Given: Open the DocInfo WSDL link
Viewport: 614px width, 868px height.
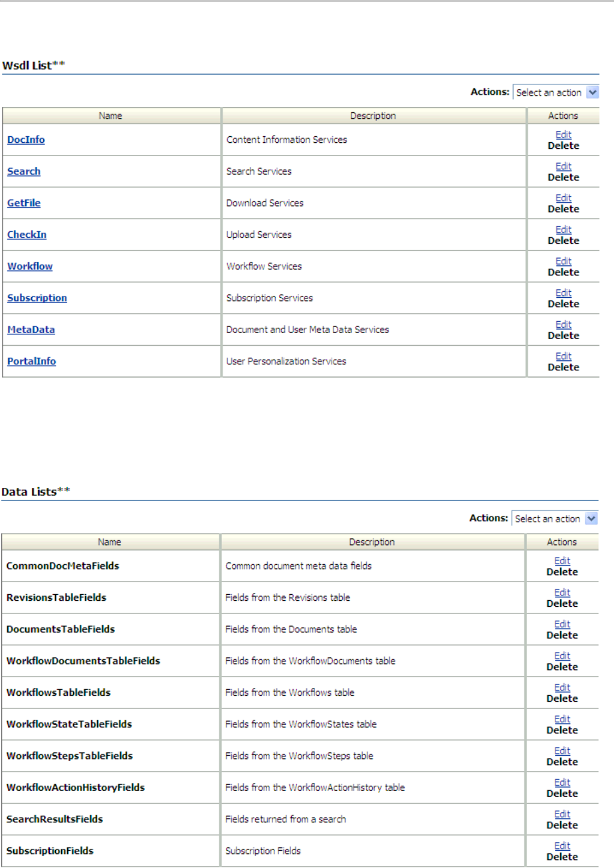Looking at the screenshot, I should (x=26, y=140).
